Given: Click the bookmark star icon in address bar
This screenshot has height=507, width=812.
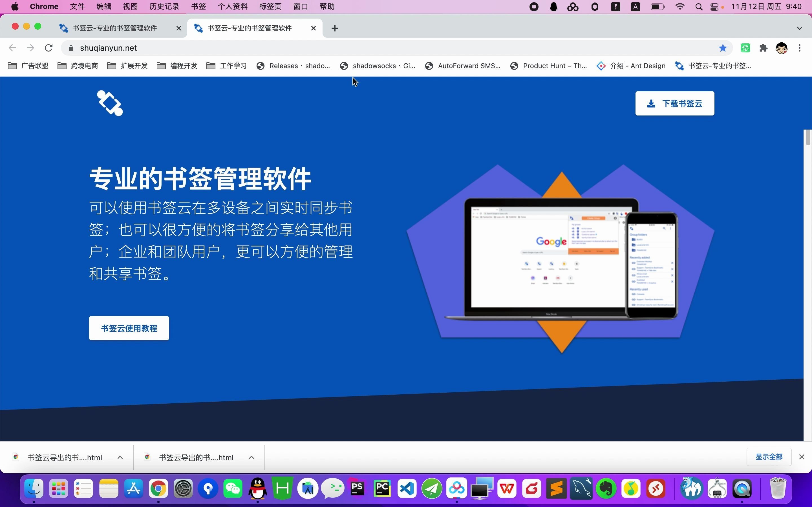Looking at the screenshot, I should click(723, 48).
